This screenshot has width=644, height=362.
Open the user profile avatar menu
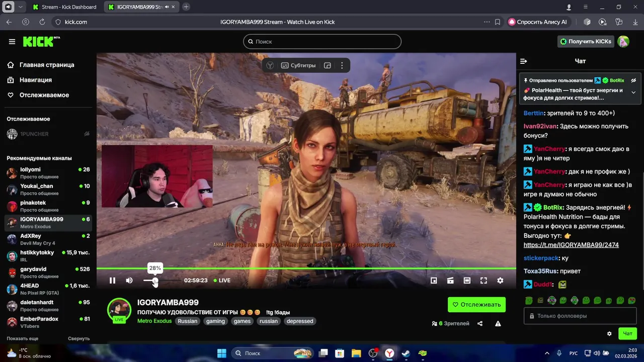[623, 41]
